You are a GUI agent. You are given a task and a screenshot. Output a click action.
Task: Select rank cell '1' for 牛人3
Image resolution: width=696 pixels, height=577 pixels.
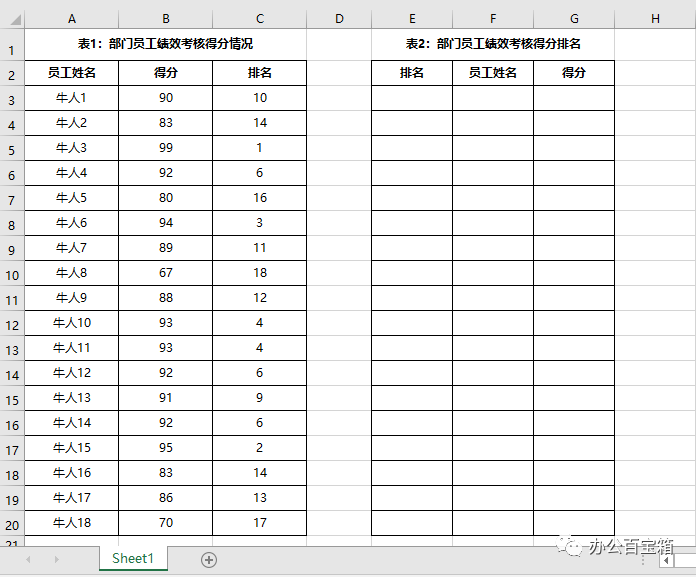pos(260,148)
